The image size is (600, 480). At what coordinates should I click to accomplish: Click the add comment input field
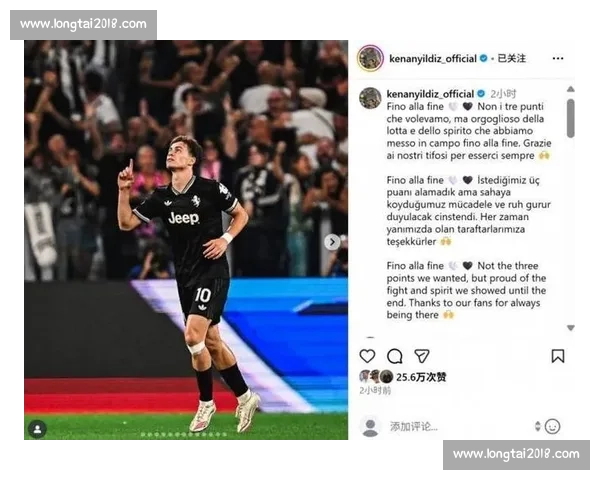click(x=457, y=426)
